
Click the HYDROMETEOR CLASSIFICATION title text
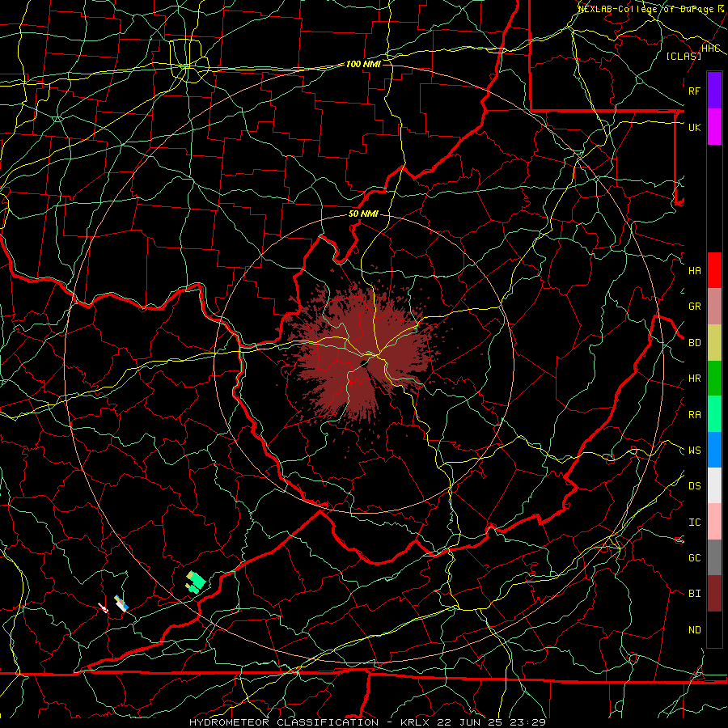(x=284, y=722)
